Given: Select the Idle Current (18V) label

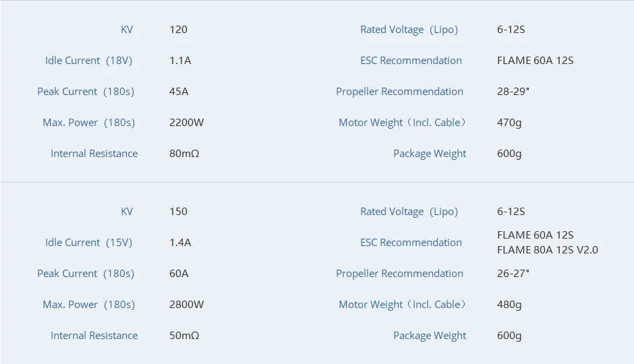Looking at the screenshot, I should point(88,61).
